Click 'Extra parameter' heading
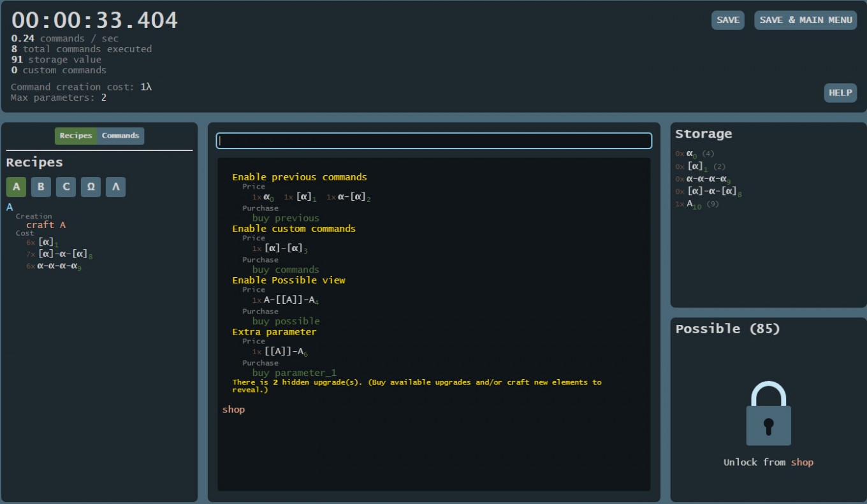 pos(274,332)
